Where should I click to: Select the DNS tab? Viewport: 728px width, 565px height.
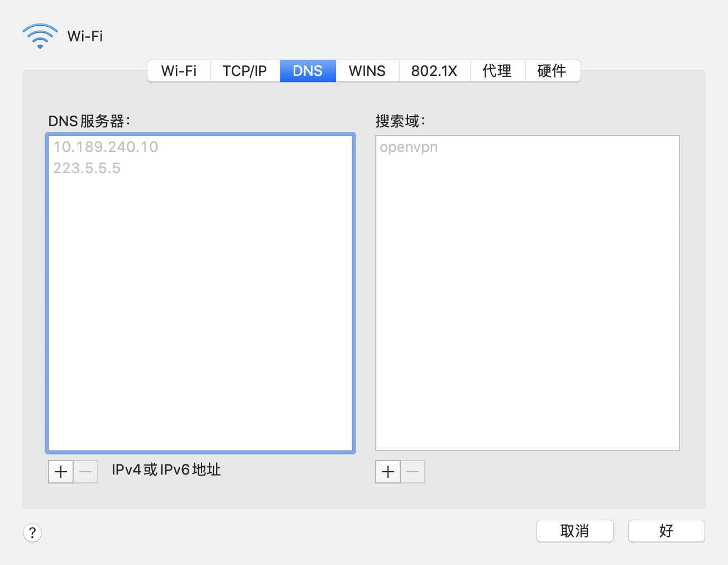point(308,71)
